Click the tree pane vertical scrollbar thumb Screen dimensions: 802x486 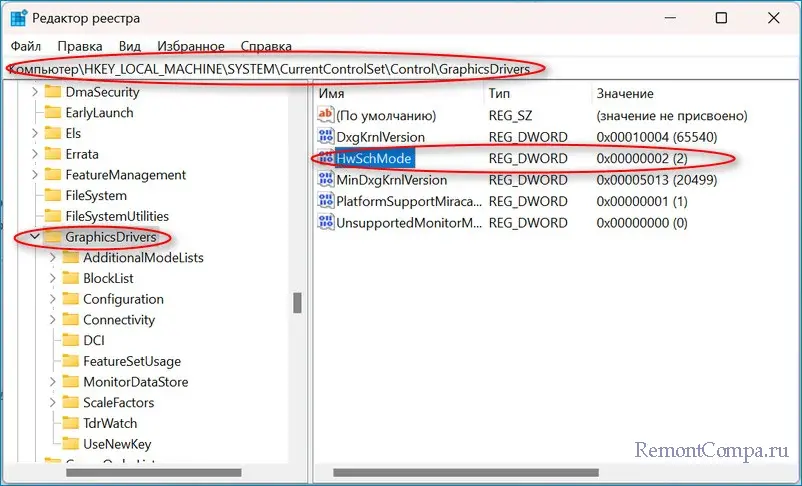click(x=296, y=302)
